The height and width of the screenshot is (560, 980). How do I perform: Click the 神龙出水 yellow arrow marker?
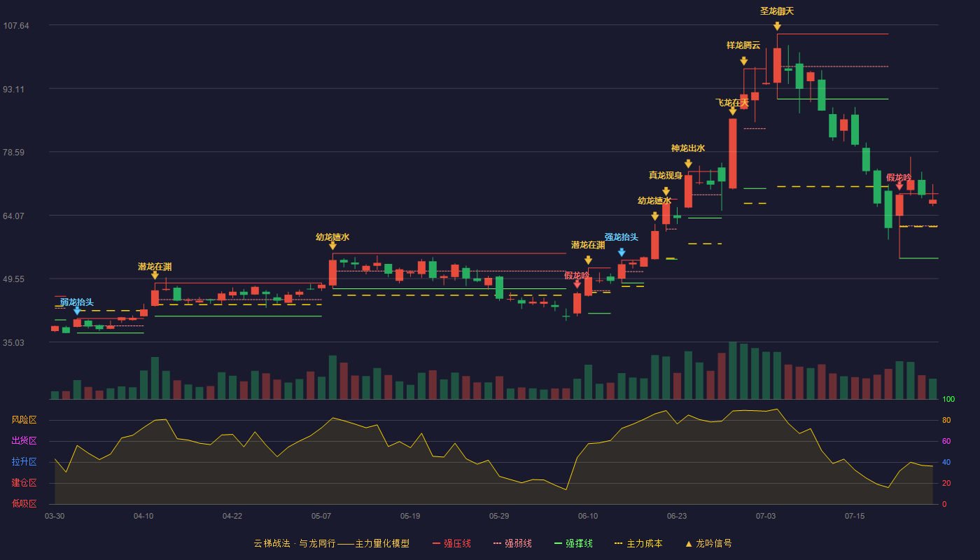click(688, 164)
